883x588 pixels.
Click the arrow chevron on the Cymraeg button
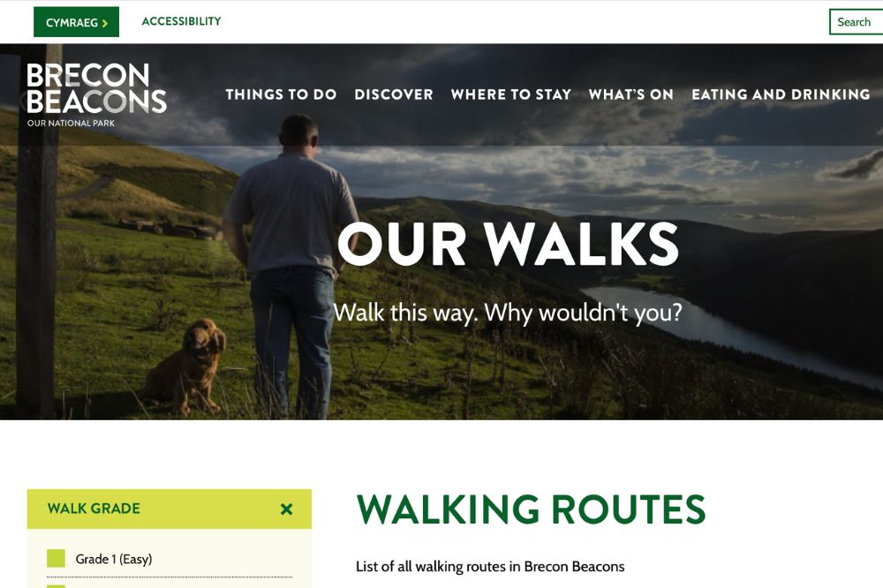point(105,23)
